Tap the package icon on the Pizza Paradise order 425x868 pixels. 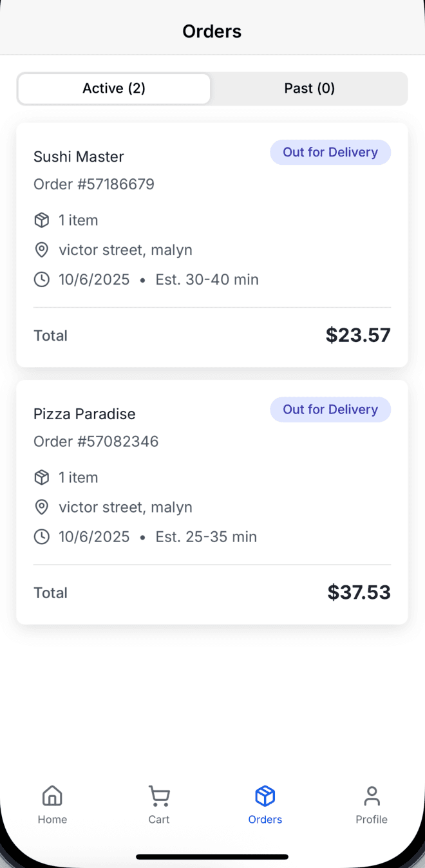tap(41, 477)
